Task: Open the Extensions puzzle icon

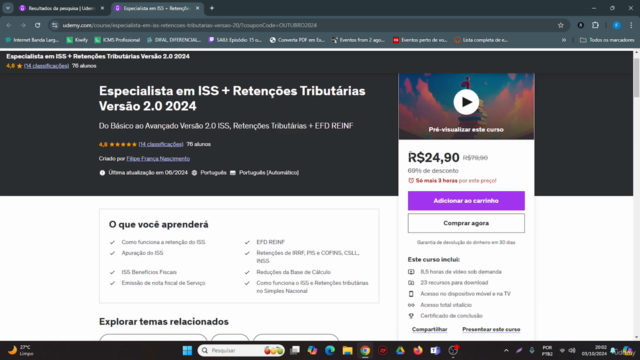Action: coord(595,25)
